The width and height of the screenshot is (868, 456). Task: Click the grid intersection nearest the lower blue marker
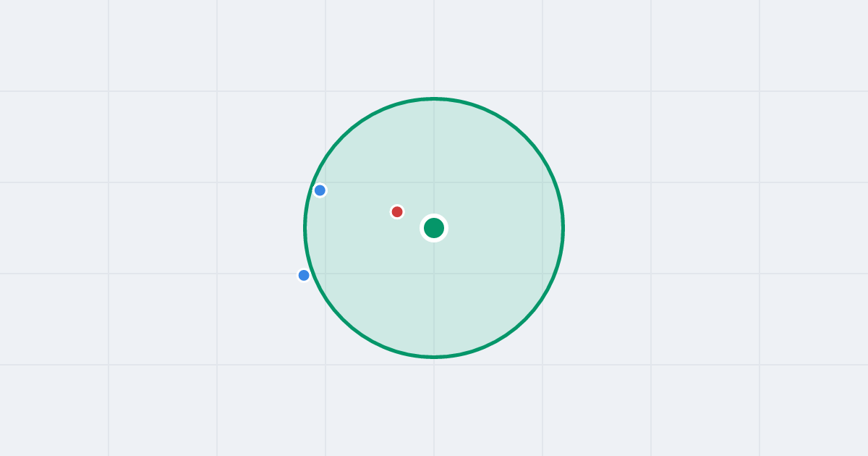click(x=325, y=274)
